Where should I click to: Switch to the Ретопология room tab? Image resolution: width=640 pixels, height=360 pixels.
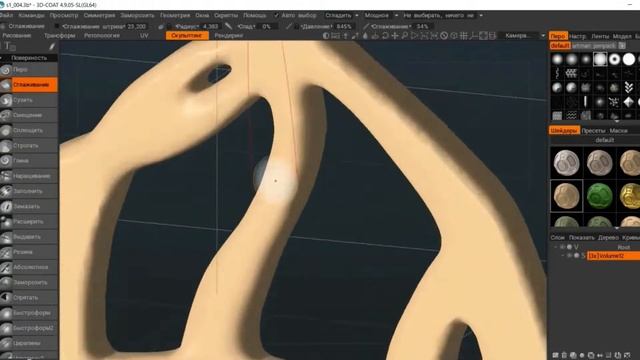[x=102, y=36]
